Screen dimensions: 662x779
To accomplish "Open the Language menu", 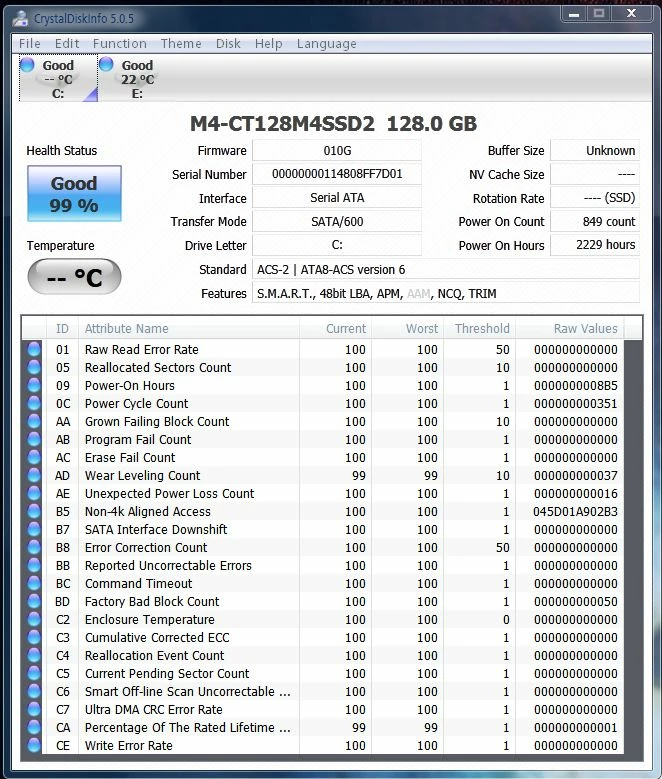I will pos(327,44).
